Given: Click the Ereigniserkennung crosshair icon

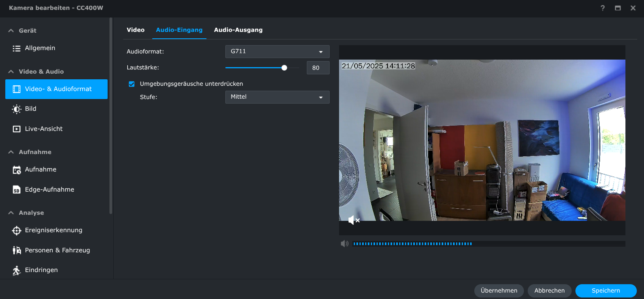Looking at the screenshot, I should click(16, 230).
